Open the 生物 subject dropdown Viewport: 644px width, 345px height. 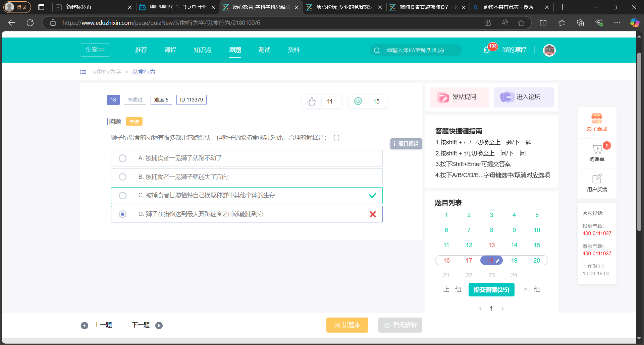[95, 50]
